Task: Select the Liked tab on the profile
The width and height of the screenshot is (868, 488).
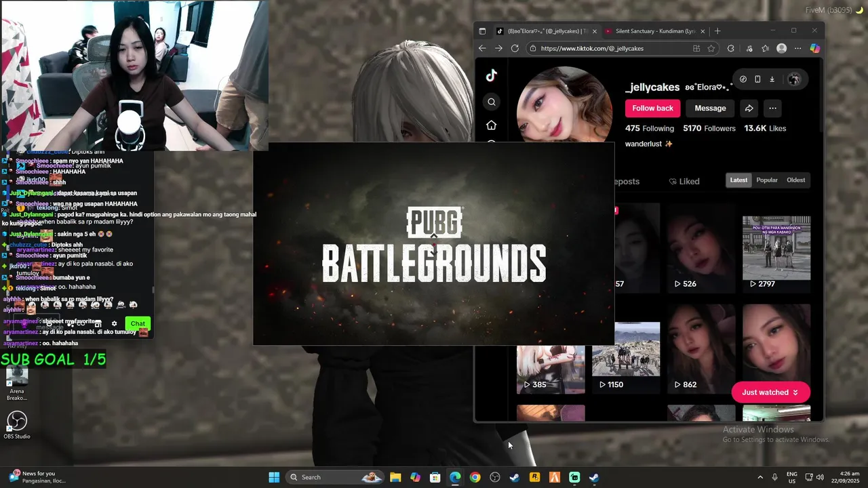Action: [x=684, y=182]
